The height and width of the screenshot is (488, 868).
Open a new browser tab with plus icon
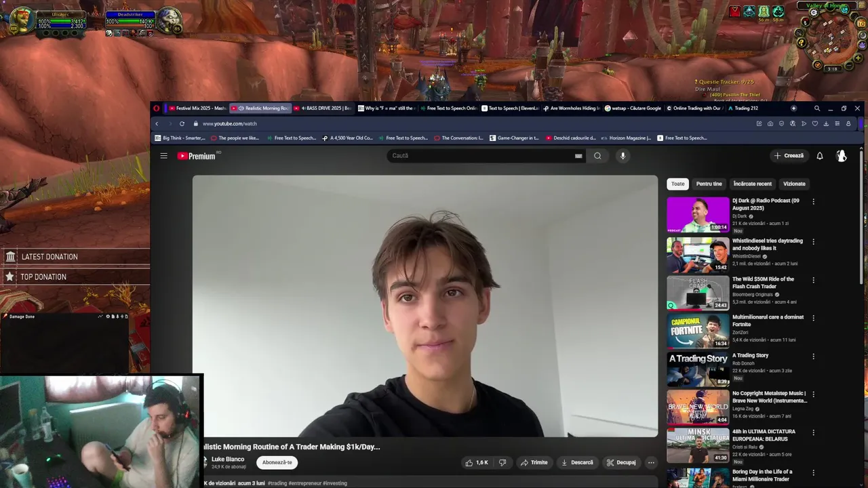(x=793, y=108)
